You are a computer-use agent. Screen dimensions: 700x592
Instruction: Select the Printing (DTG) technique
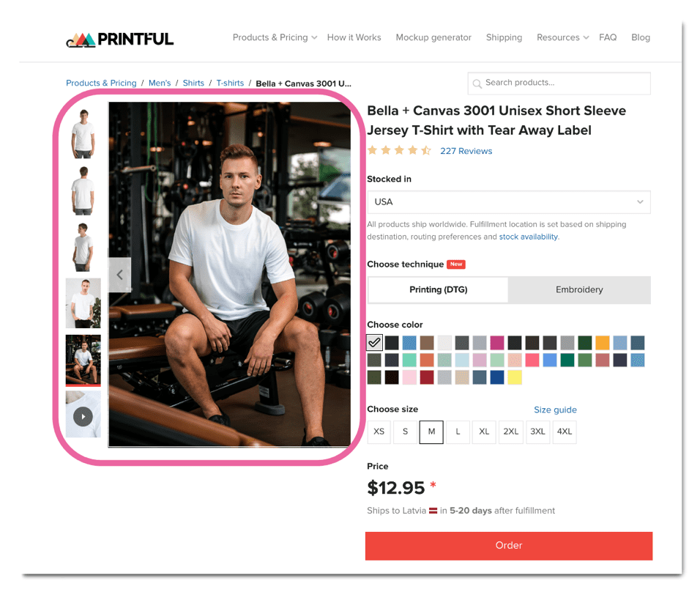[x=437, y=290]
